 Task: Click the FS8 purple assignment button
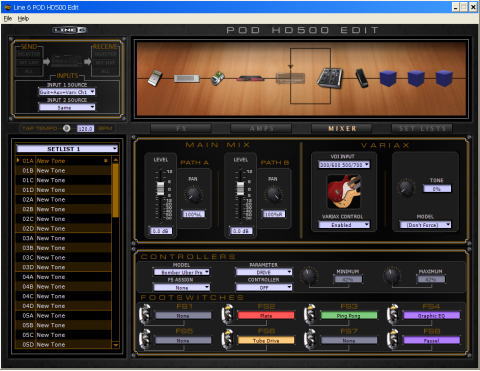click(x=431, y=340)
